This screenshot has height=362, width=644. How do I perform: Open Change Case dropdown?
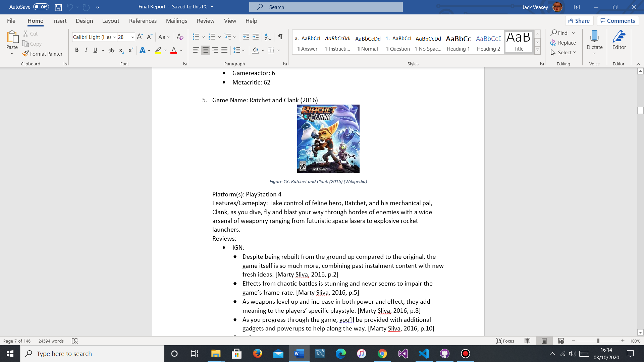tap(164, 37)
